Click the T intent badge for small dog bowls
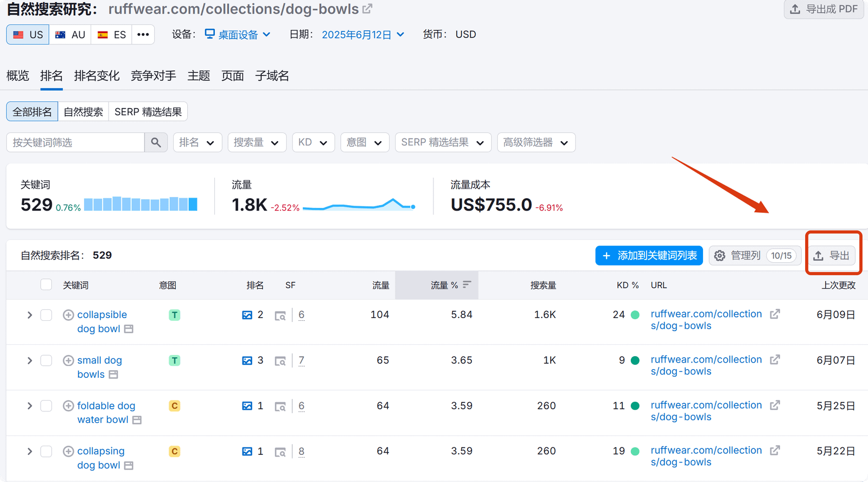 [x=175, y=360]
